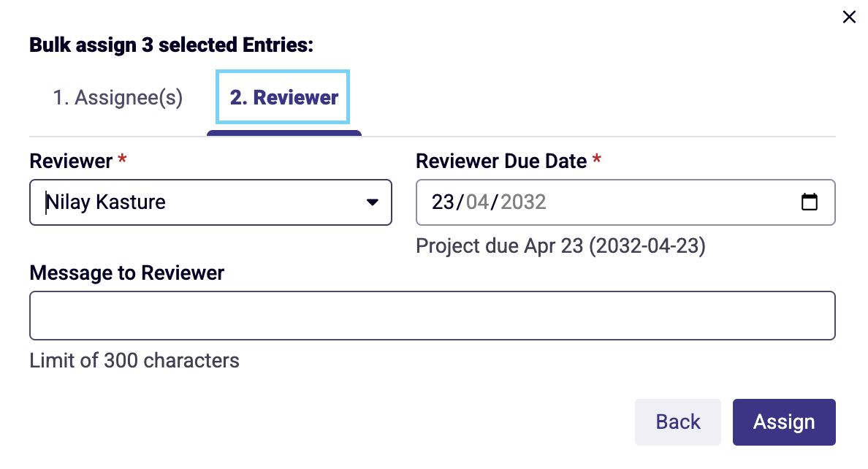Click the Bulk assign 3 selected Entries heading
The image size is (868, 469).
tap(171, 45)
